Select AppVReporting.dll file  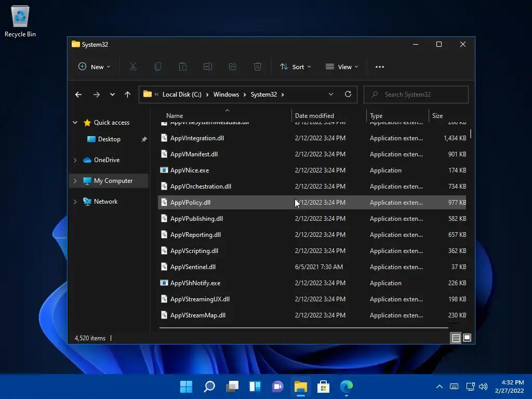(x=312, y=234)
